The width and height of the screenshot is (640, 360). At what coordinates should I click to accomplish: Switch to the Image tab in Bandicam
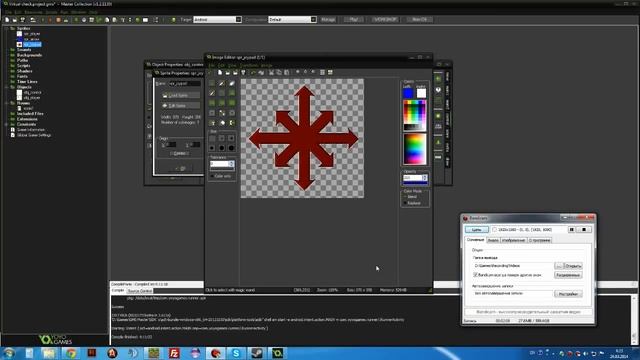pyautogui.click(x=513, y=240)
